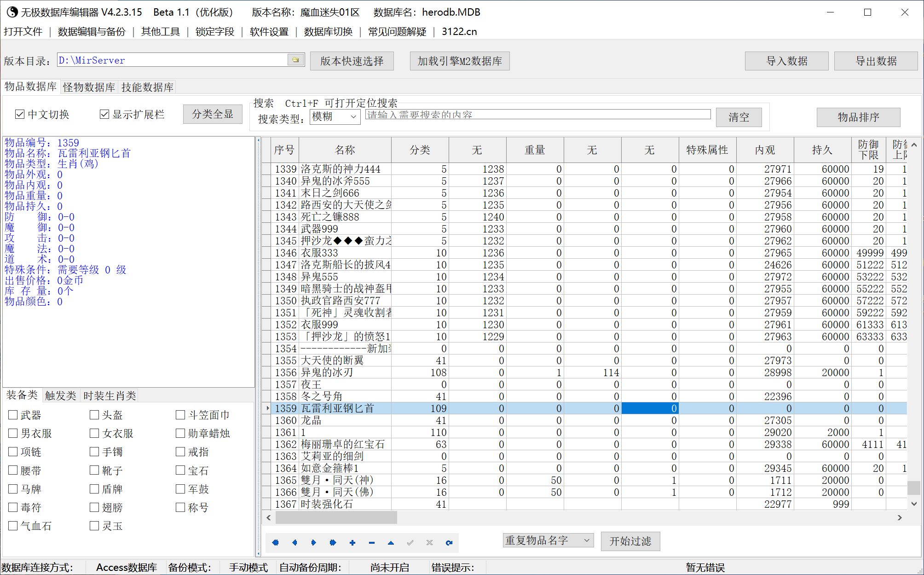Click vertical scrollbar thumb of grid
Viewport: 924px width, 575px height.
[914, 488]
